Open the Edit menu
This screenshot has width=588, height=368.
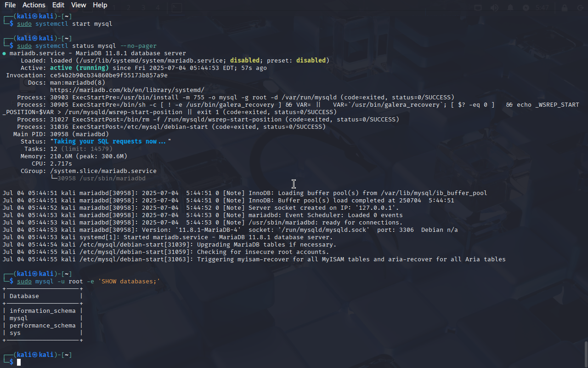[x=58, y=5]
